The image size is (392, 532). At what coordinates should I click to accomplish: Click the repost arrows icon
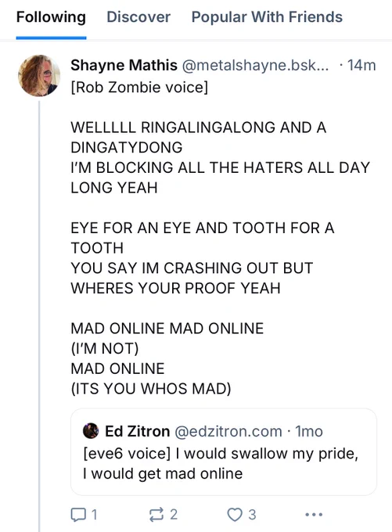(x=156, y=515)
